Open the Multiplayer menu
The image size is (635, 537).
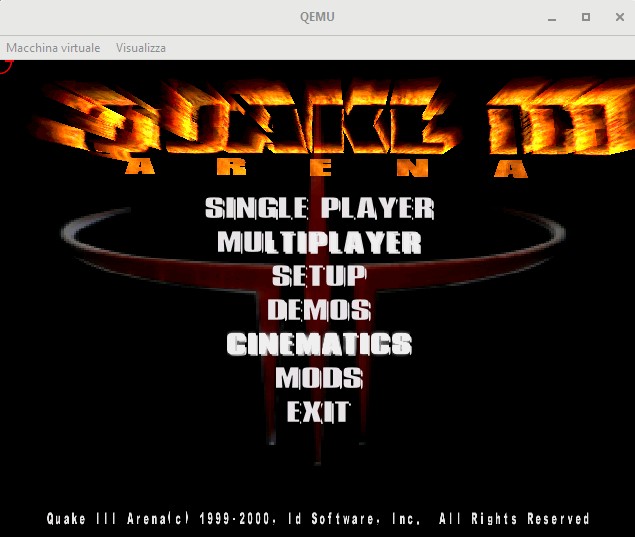tap(319, 242)
